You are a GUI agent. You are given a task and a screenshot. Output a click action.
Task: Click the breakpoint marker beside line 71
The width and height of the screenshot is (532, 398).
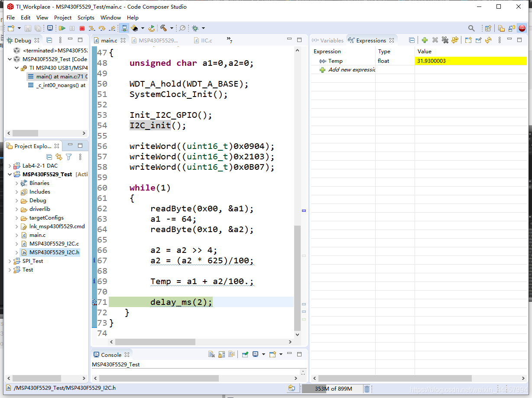coord(94,302)
